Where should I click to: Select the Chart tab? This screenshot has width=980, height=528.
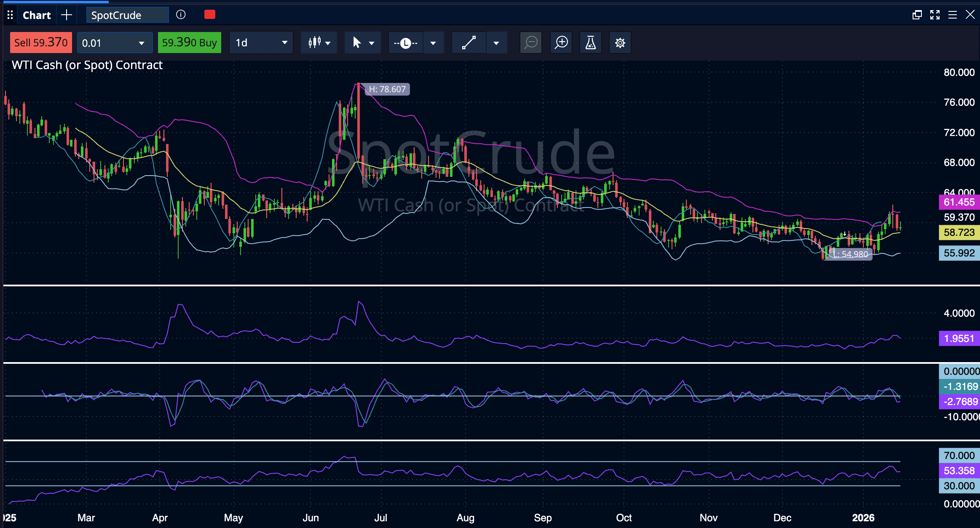point(37,15)
